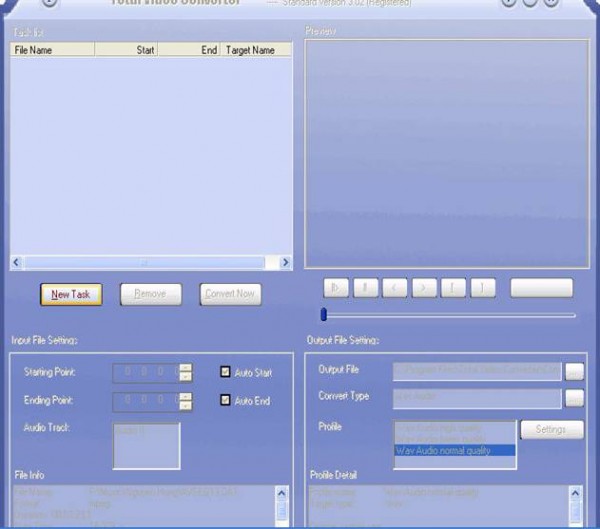Click the Pause button under the preview
The width and height of the screenshot is (600, 529).
[x=366, y=288]
